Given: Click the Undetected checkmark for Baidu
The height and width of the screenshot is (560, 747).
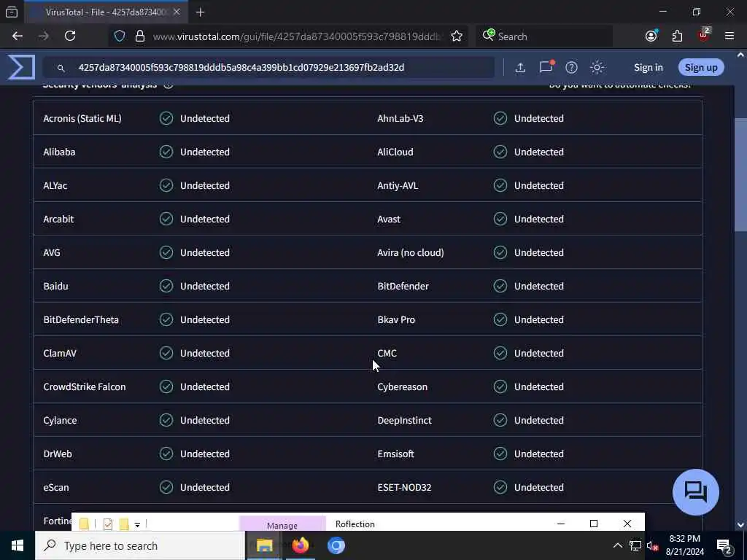Looking at the screenshot, I should point(166,286).
